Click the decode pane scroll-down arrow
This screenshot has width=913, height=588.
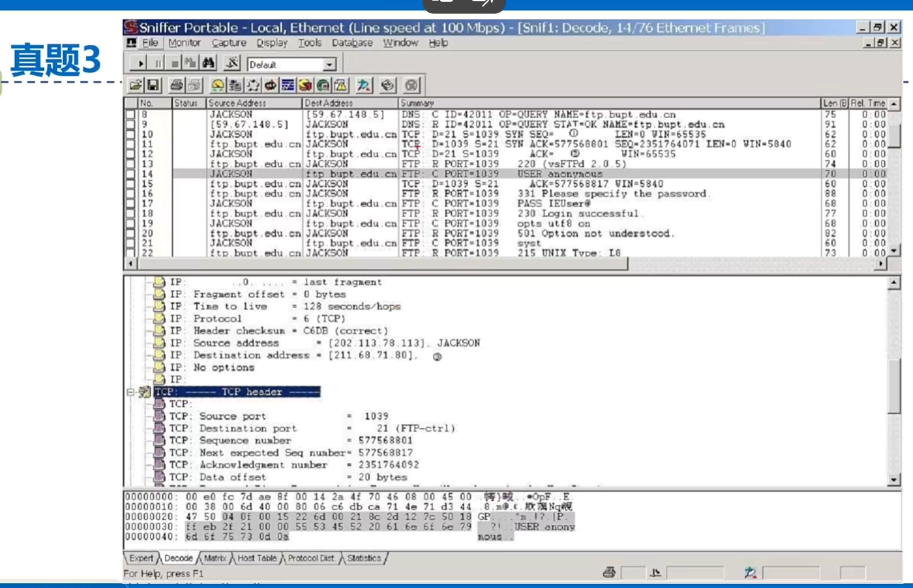pyautogui.click(x=894, y=479)
